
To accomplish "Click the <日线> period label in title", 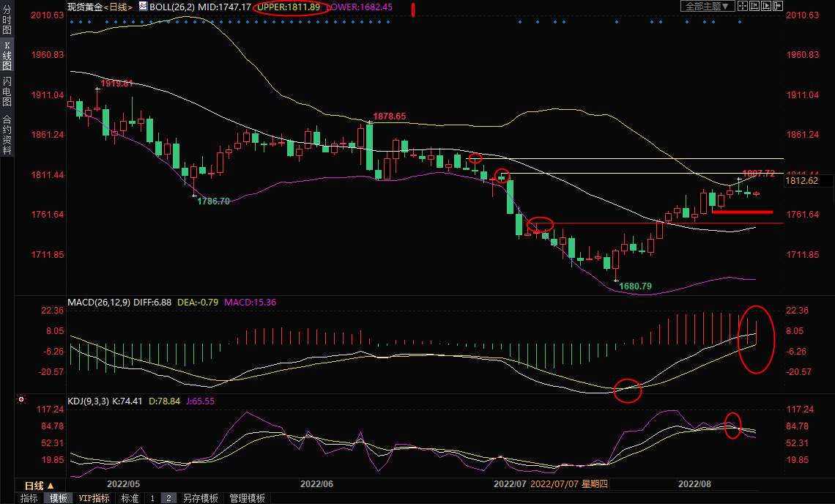I will [119, 7].
